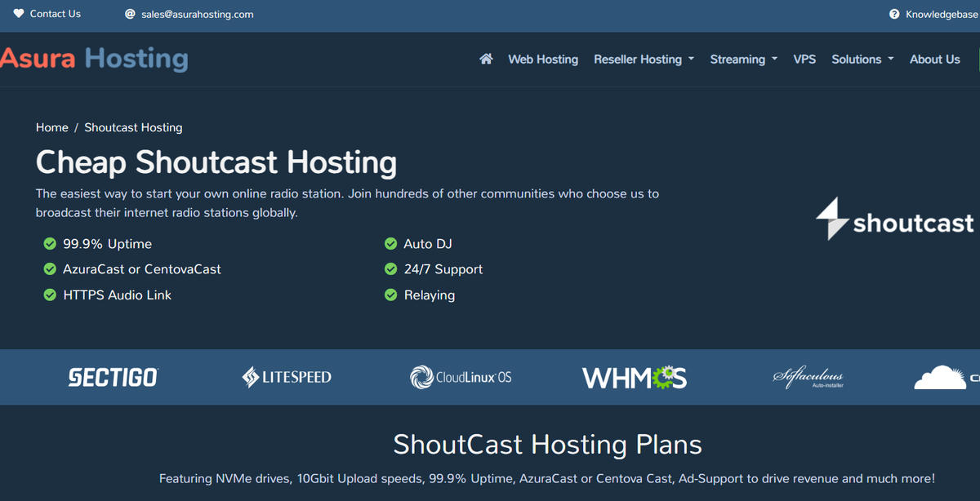Click the Asura Hosting logo
This screenshot has width=980, height=501.
(94, 59)
